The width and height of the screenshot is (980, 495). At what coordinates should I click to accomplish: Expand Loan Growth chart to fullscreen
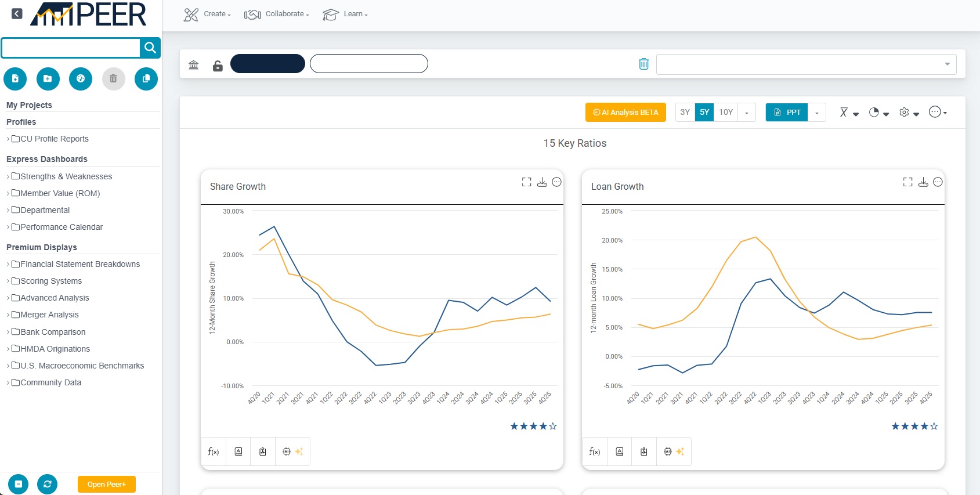(x=907, y=182)
